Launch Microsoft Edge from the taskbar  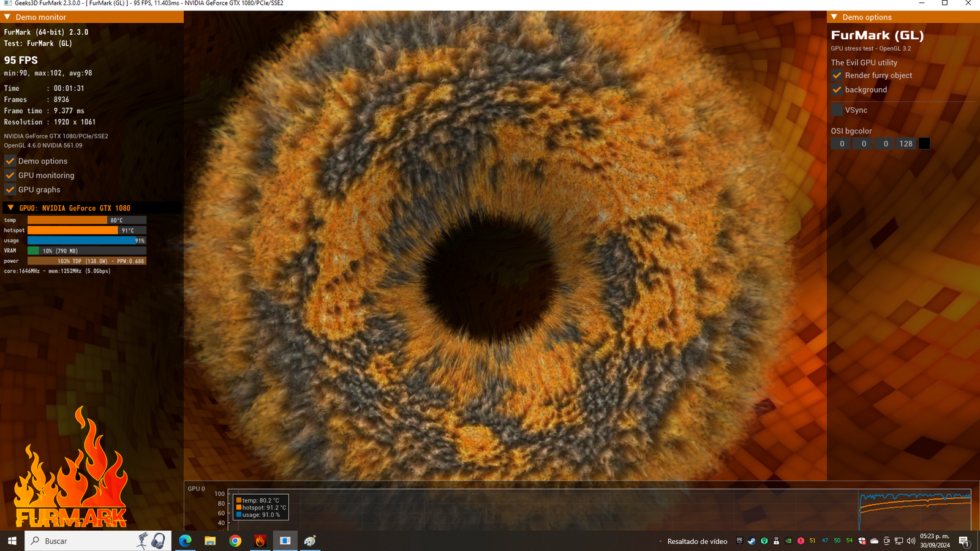pyautogui.click(x=185, y=541)
